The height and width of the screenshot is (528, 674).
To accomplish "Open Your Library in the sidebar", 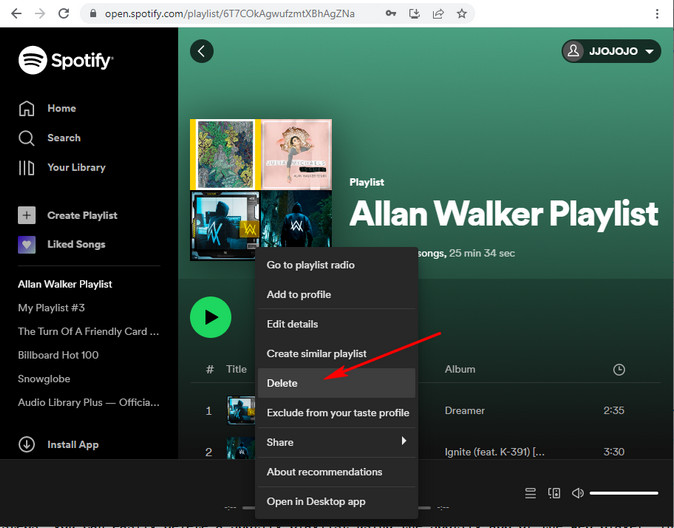I will pyautogui.click(x=62, y=168).
